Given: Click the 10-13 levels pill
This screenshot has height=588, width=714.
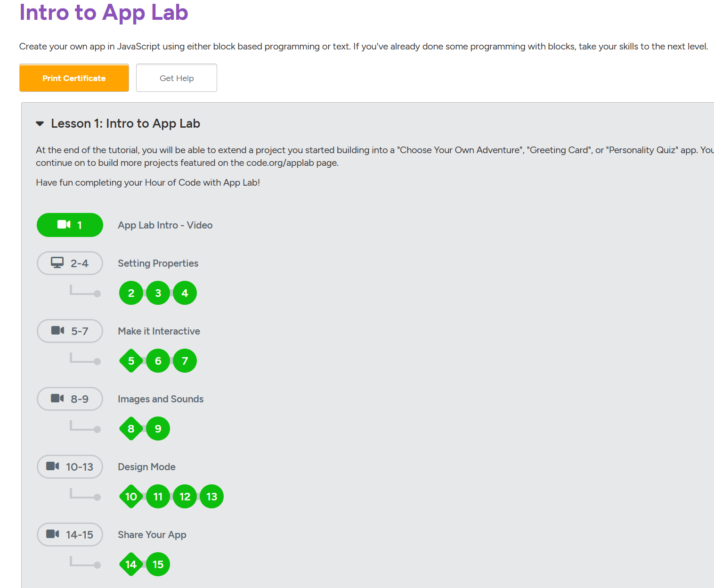Looking at the screenshot, I should point(70,467).
